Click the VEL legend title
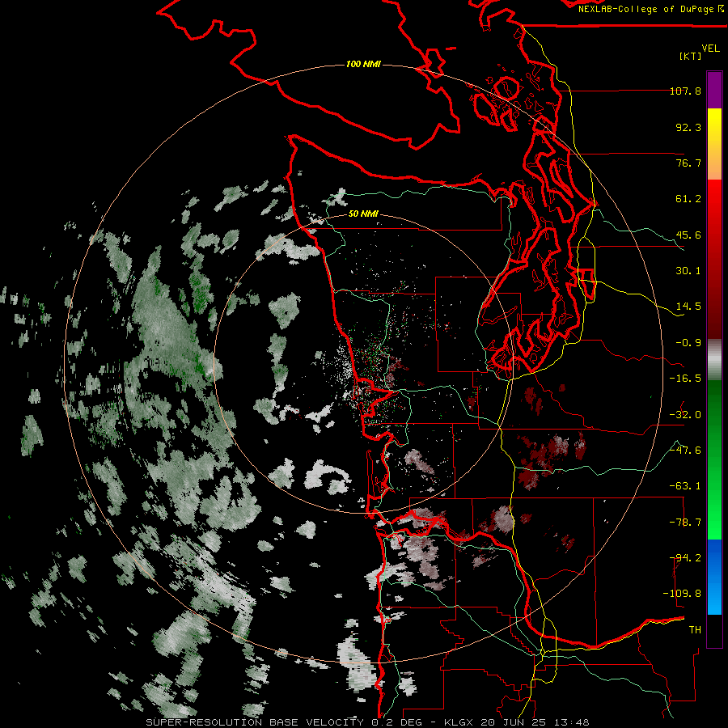This screenshot has height=728, width=728. point(710,49)
